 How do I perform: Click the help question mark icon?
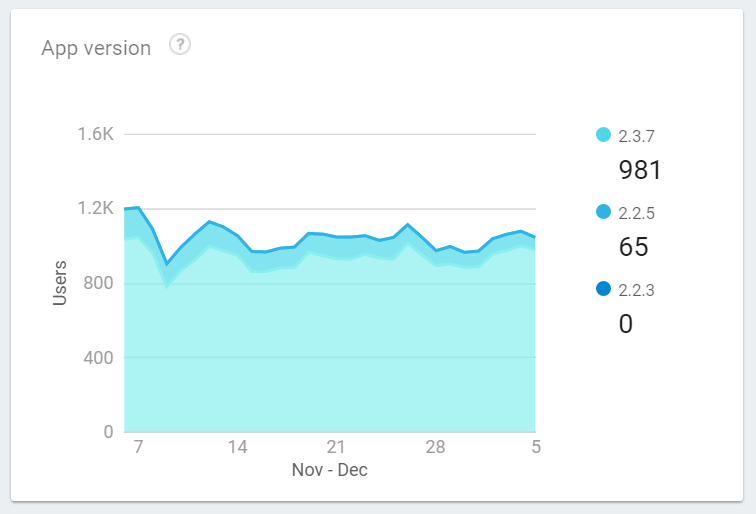[x=180, y=45]
